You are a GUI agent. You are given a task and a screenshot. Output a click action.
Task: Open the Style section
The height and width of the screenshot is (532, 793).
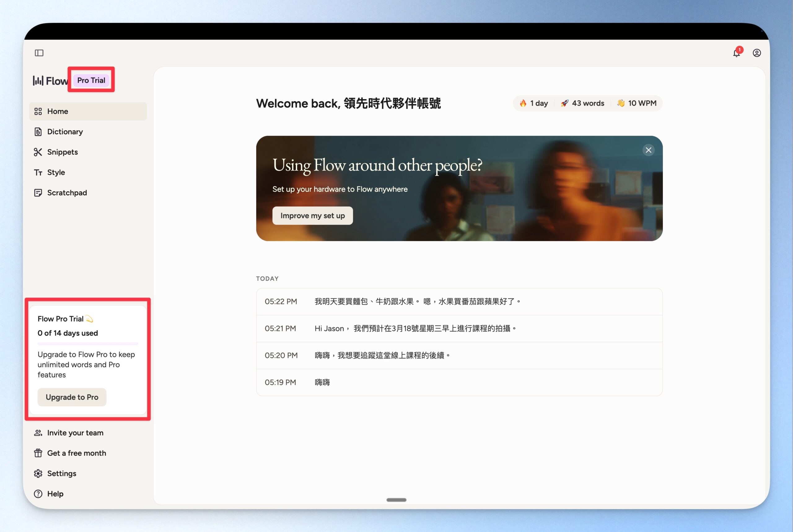click(x=56, y=172)
